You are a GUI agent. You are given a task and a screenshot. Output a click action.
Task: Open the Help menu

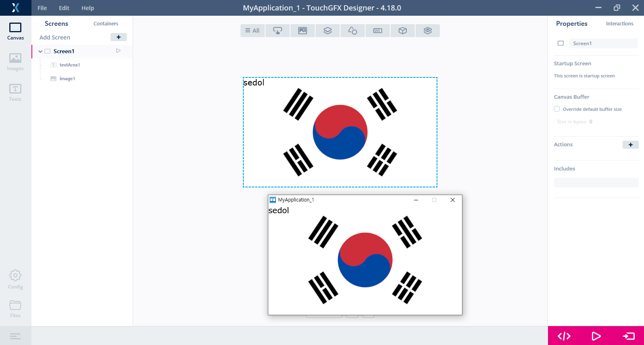click(x=88, y=8)
